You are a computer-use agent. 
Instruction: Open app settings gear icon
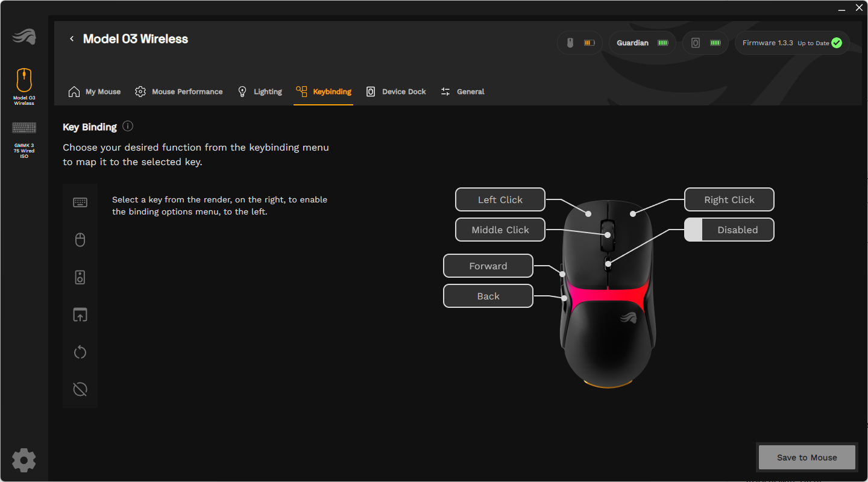(24, 460)
